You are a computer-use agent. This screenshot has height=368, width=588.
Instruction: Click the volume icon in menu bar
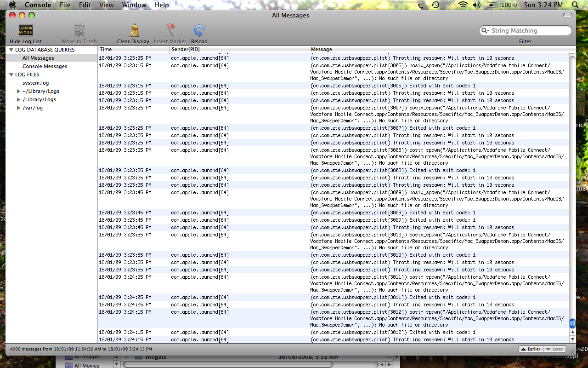pyautogui.click(x=476, y=5)
